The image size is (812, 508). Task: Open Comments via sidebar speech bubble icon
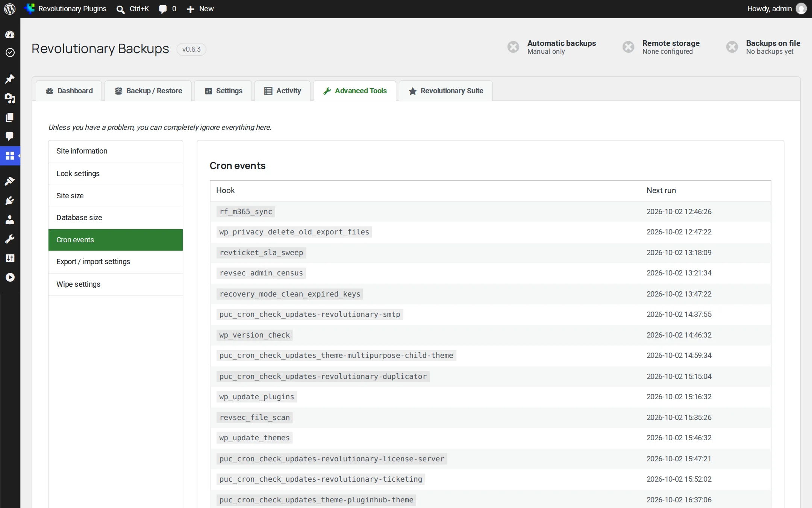click(x=10, y=136)
